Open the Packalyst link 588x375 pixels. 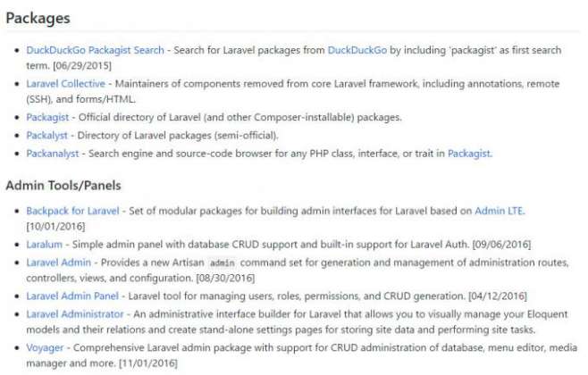click(x=46, y=135)
